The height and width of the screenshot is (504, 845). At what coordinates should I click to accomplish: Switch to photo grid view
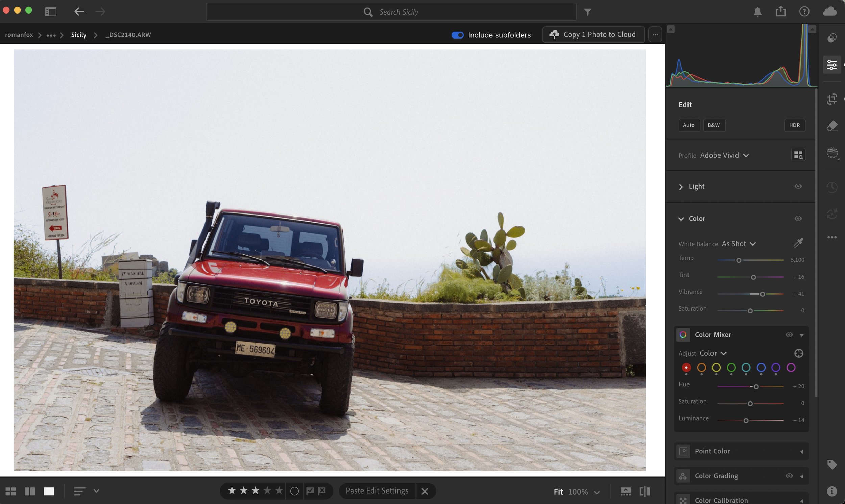tap(10, 491)
